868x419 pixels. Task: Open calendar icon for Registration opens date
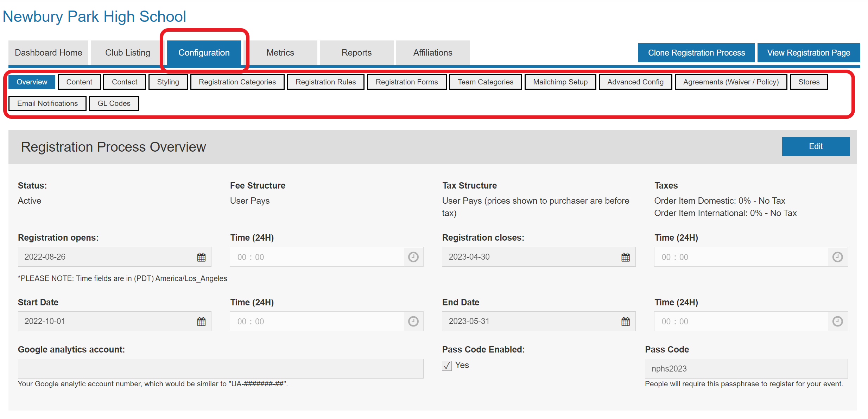coord(201,257)
